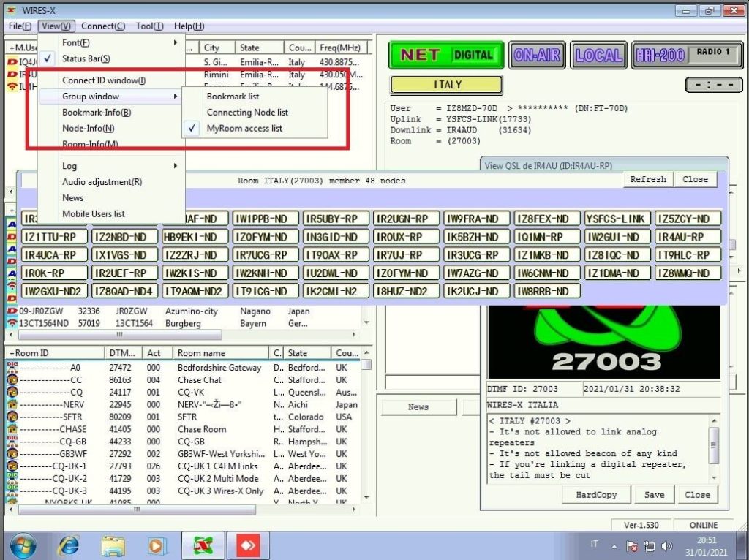Toggle MyRoom access list checkmark
Image resolution: width=749 pixels, height=560 pixels.
tap(192, 128)
